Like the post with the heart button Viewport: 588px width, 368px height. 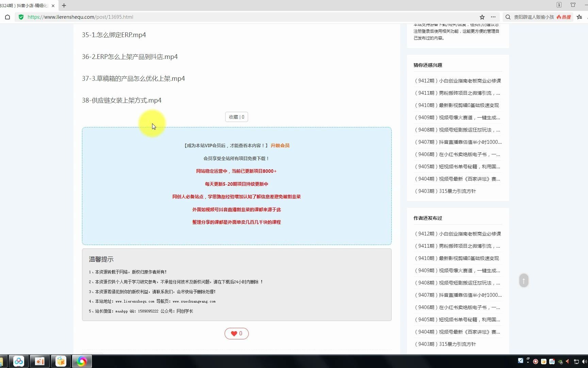(236, 334)
